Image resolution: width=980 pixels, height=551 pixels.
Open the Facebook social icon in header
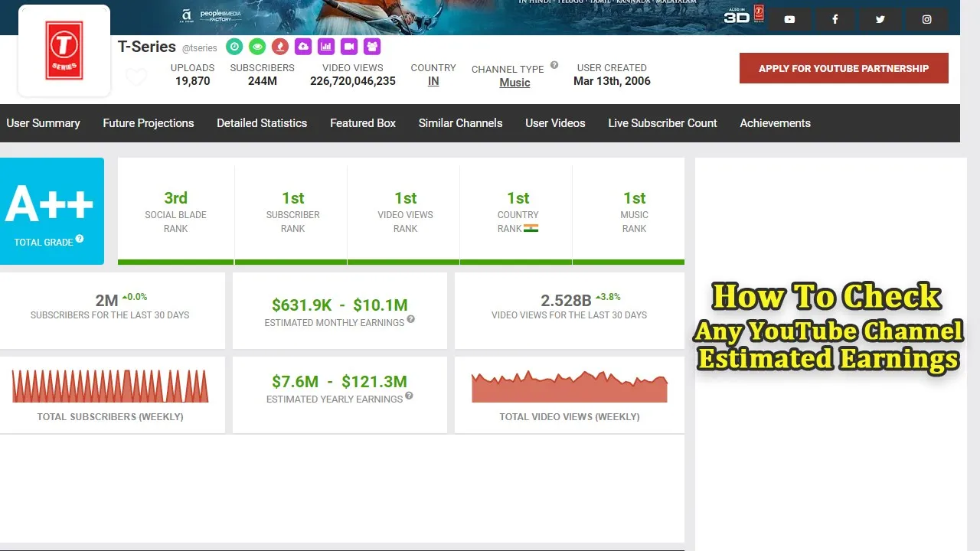pyautogui.click(x=835, y=19)
